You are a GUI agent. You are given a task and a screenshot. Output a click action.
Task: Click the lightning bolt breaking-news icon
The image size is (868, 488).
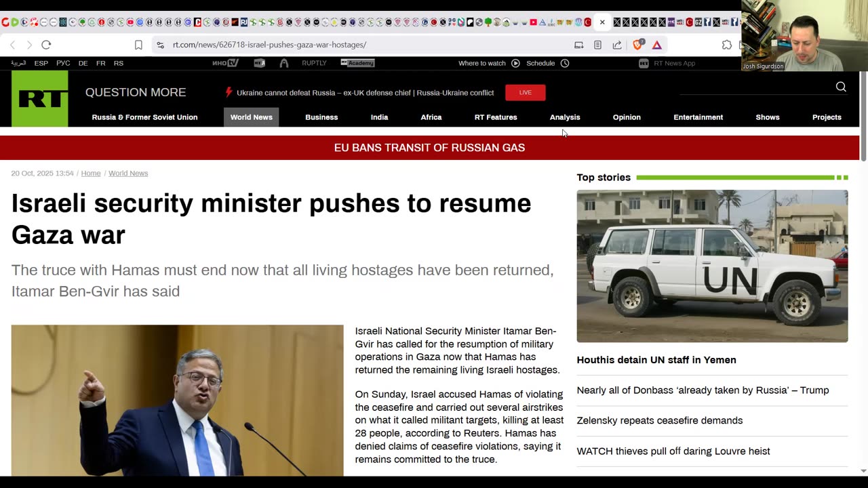(x=229, y=92)
